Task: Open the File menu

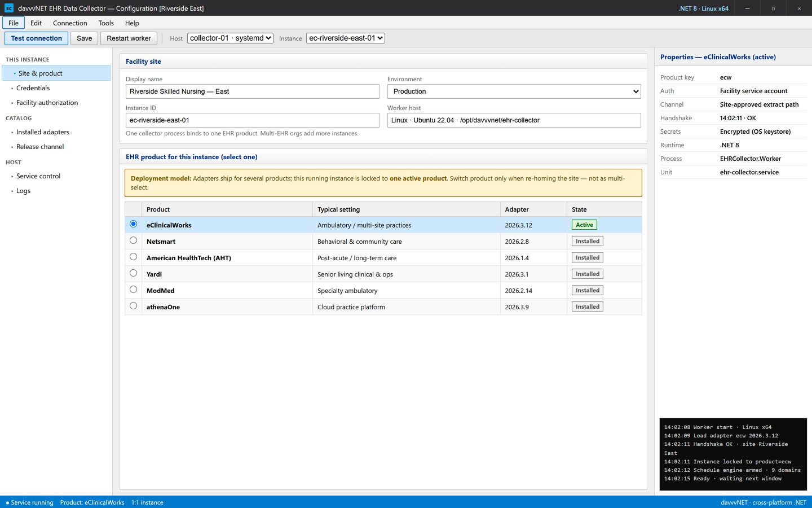Action: point(14,23)
